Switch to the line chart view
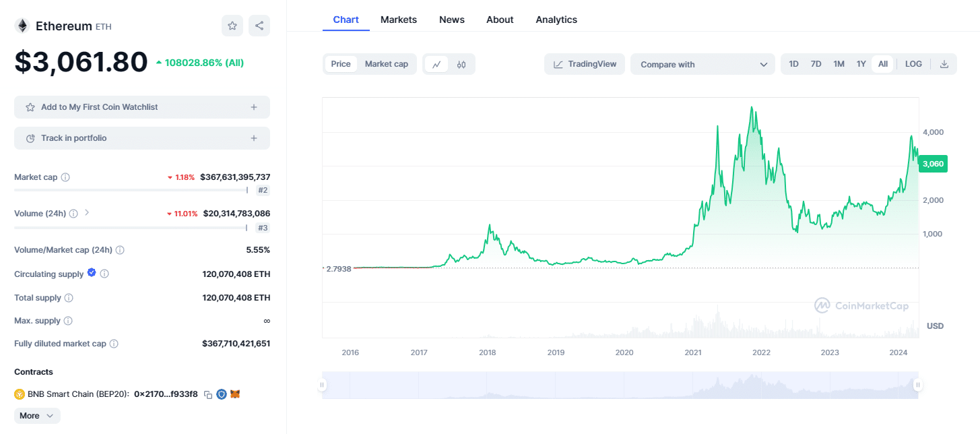980x434 pixels. click(436, 64)
